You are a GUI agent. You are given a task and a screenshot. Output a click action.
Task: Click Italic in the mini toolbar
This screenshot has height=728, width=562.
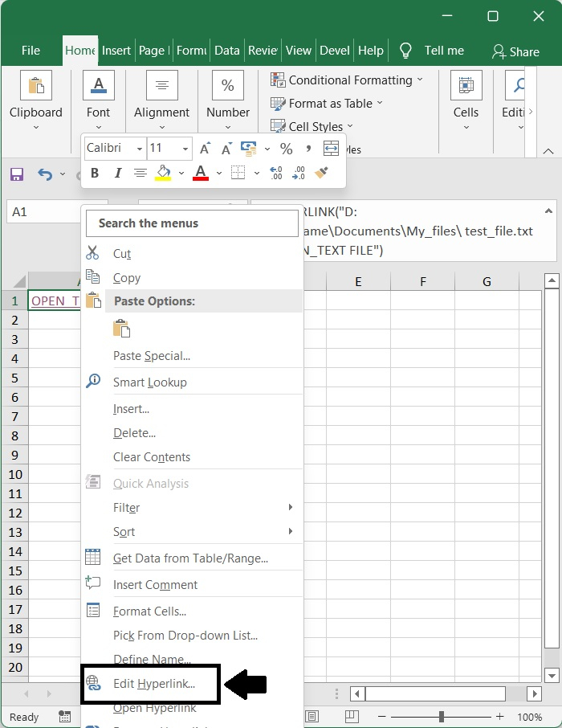pos(118,174)
